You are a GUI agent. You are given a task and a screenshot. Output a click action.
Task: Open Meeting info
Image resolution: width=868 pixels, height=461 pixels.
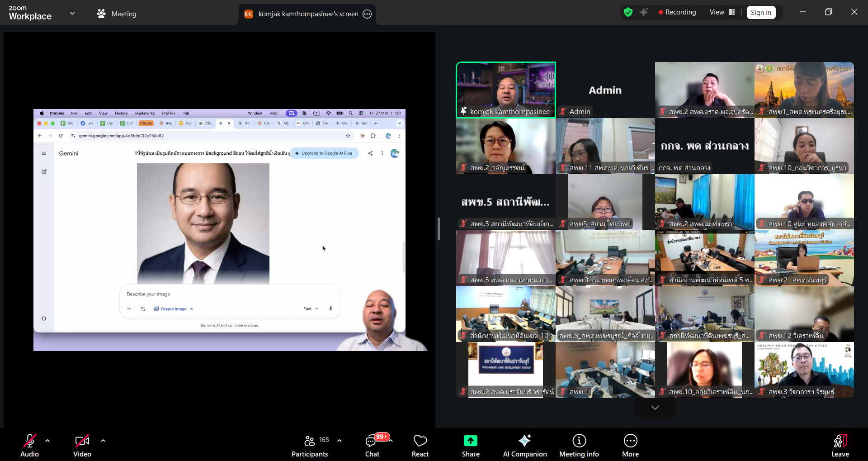579,446
